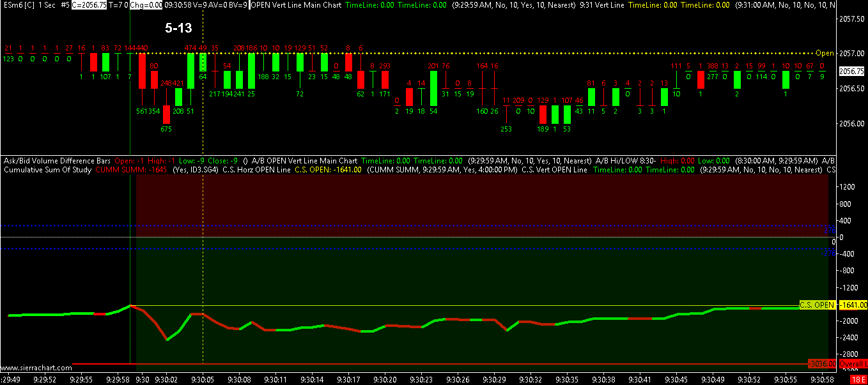Click the bid volume number 277
Screen dimensions: 868x385
[x=713, y=77]
